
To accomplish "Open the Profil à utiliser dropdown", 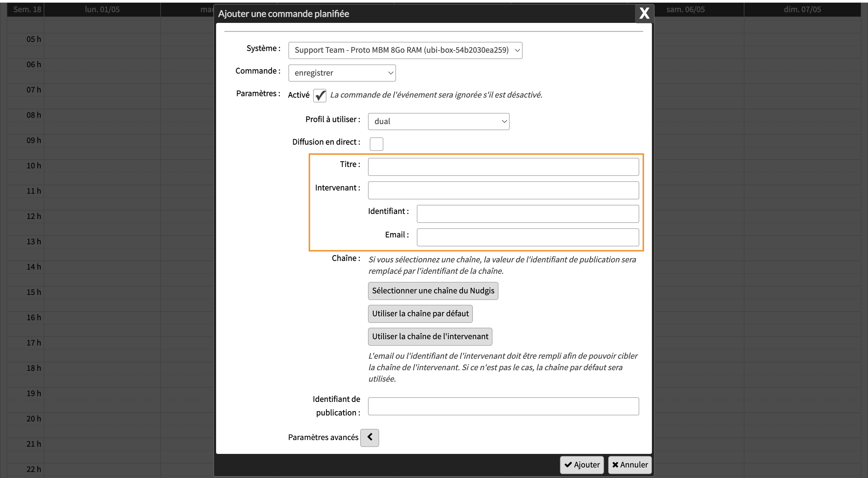I will click(x=439, y=122).
